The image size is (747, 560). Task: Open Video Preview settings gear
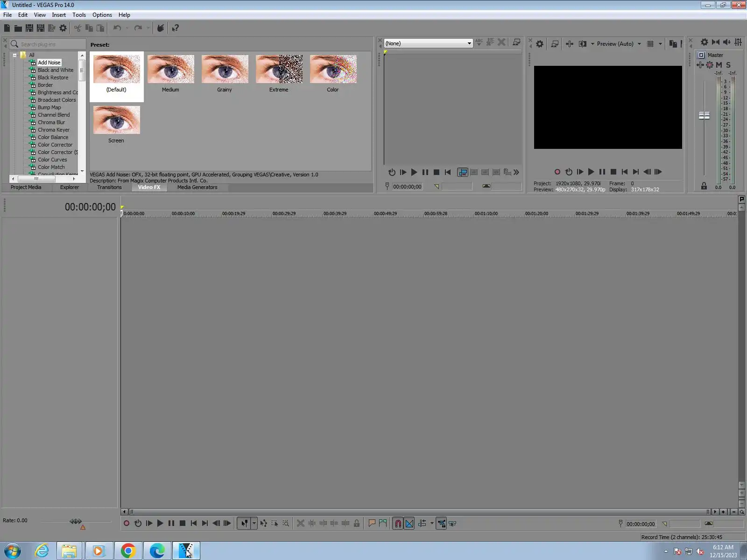(540, 43)
